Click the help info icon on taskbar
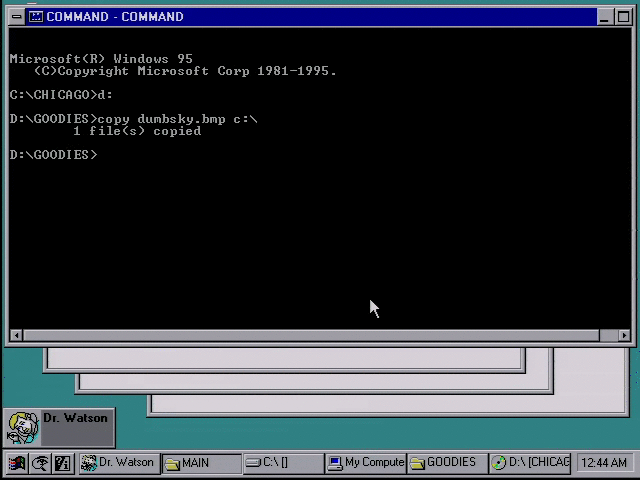This screenshot has height=480, width=640. coord(62,463)
